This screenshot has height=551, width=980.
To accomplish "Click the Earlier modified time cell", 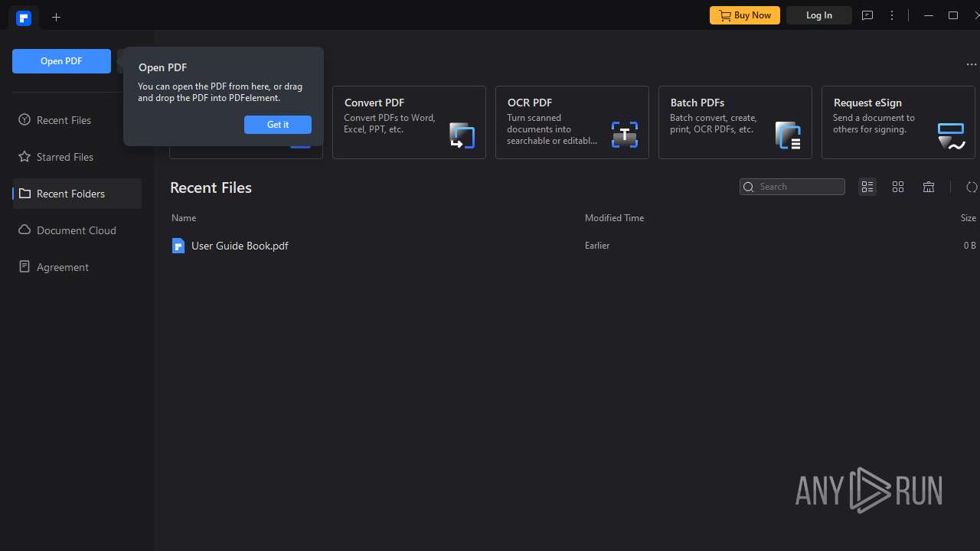I will (597, 246).
